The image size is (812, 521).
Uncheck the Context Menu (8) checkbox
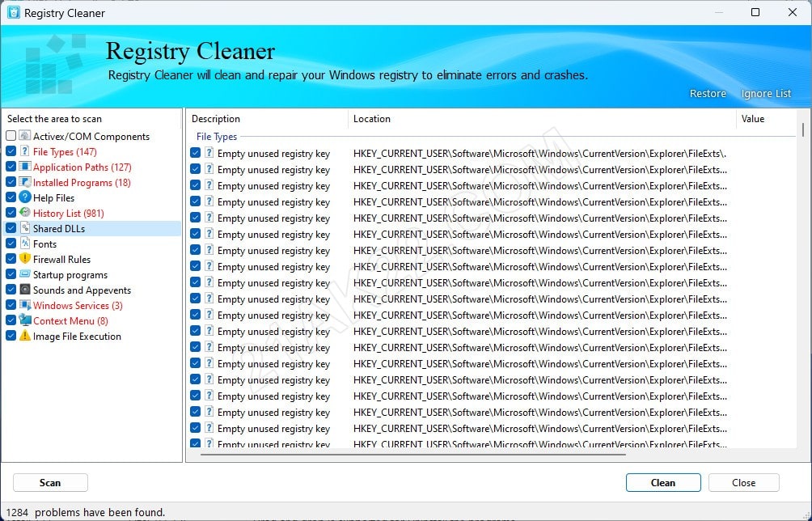point(11,320)
